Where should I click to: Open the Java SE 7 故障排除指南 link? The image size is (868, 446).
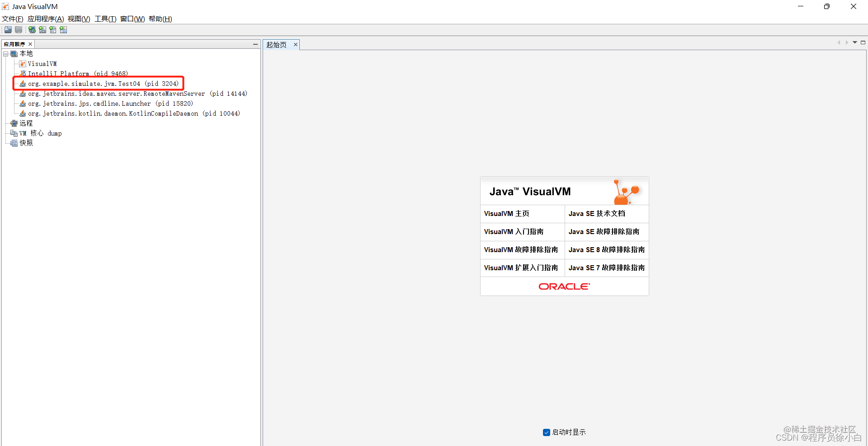607,268
